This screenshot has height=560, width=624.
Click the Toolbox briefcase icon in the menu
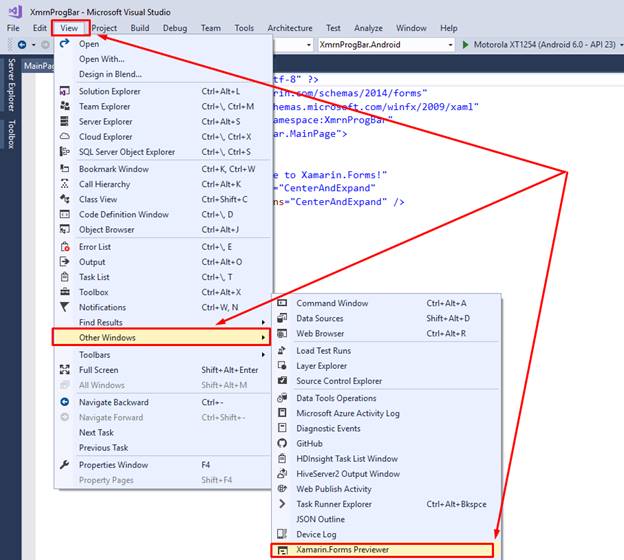tap(64, 292)
